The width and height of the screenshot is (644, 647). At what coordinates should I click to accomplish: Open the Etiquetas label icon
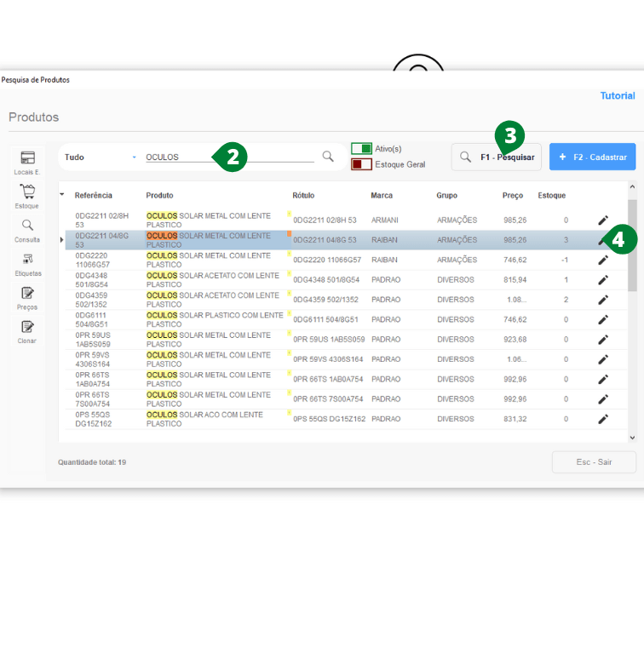pyautogui.click(x=27, y=264)
